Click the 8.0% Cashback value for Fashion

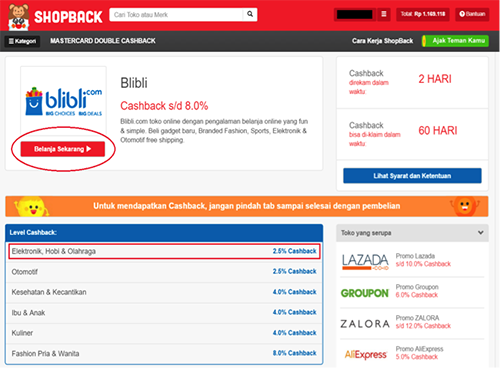294,353
